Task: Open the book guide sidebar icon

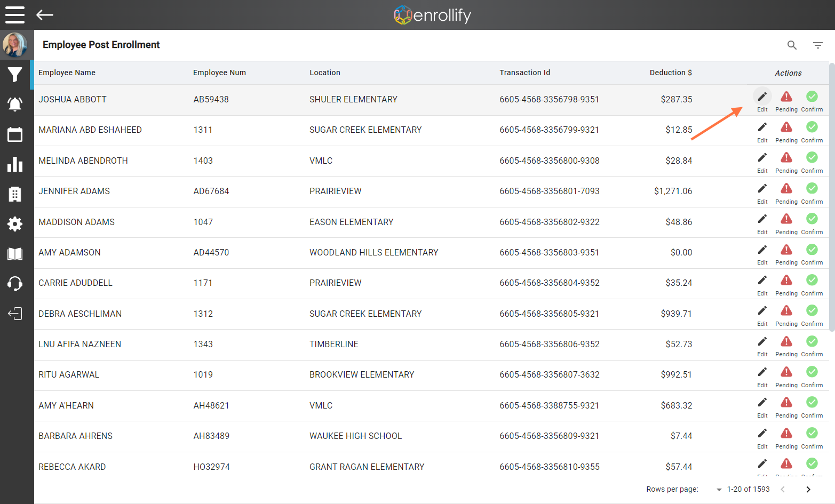Action: pyautogui.click(x=15, y=254)
